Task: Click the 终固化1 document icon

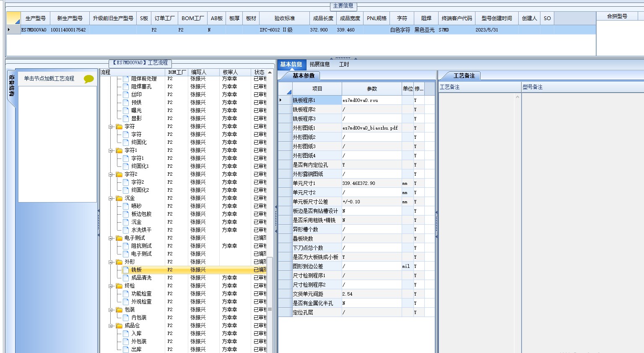Action: pyautogui.click(x=126, y=166)
